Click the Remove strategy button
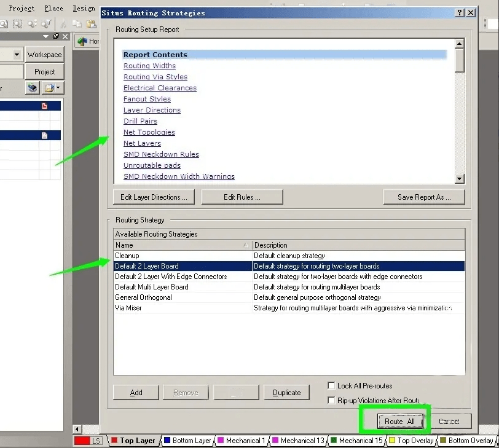 click(x=186, y=393)
